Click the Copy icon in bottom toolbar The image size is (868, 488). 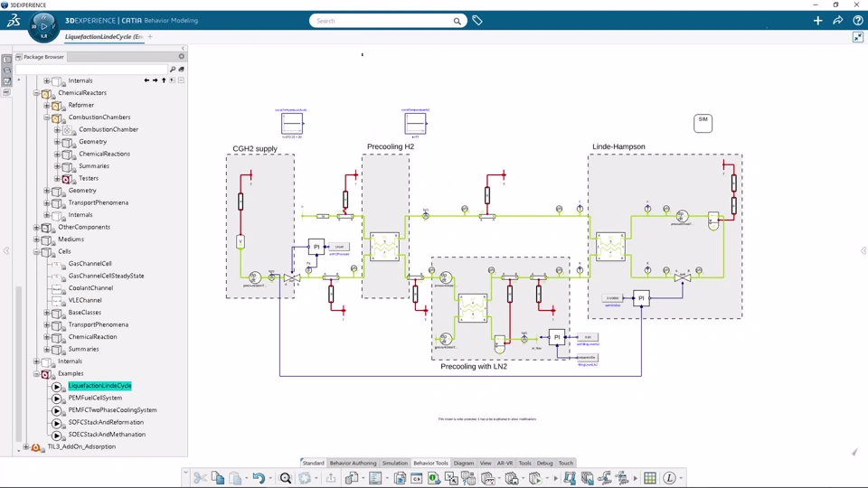pyautogui.click(x=218, y=478)
